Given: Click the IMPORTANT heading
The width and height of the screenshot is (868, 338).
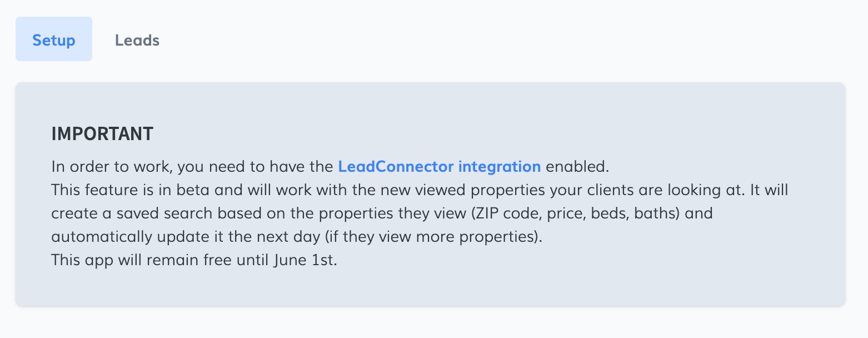Looking at the screenshot, I should coord(102,134).
